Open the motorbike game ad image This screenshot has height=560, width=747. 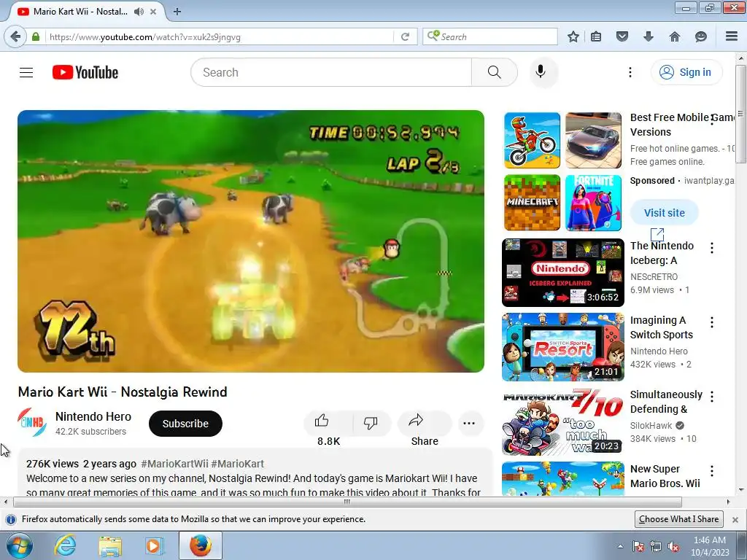pos(532,141)
